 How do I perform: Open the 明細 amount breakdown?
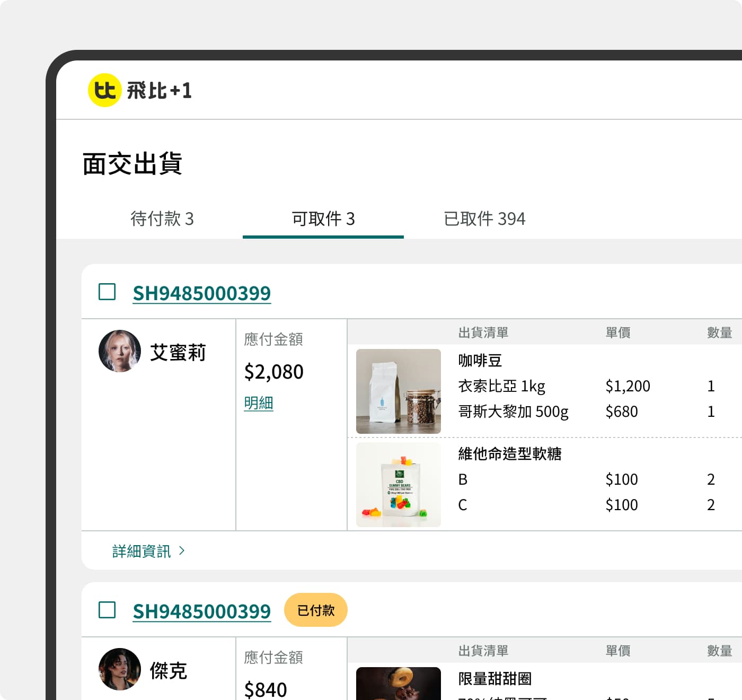[258, 404]
